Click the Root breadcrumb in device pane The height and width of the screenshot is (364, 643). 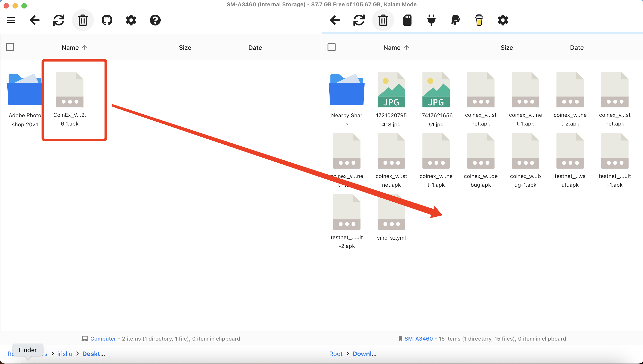pyautogui.click(x=336, y=354)
